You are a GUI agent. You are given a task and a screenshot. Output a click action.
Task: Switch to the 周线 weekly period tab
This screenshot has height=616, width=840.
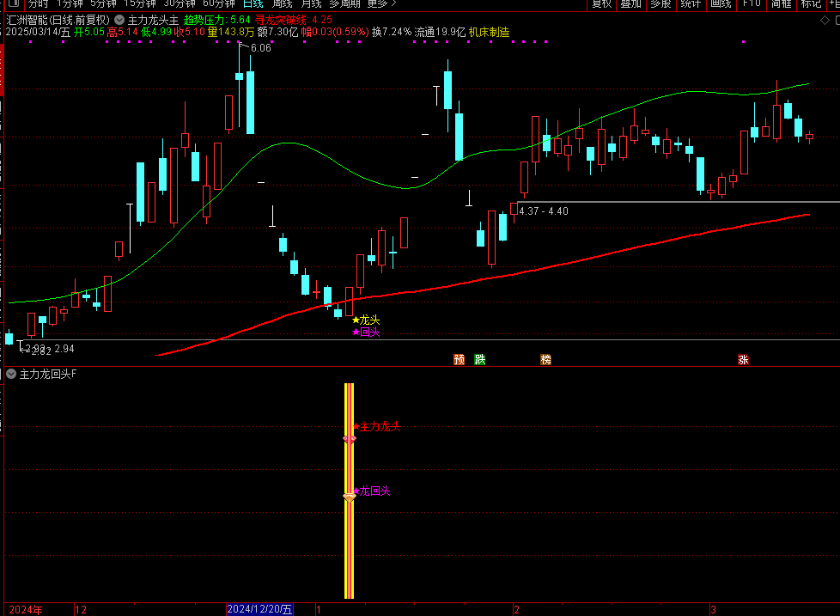[x=283, y=3]
